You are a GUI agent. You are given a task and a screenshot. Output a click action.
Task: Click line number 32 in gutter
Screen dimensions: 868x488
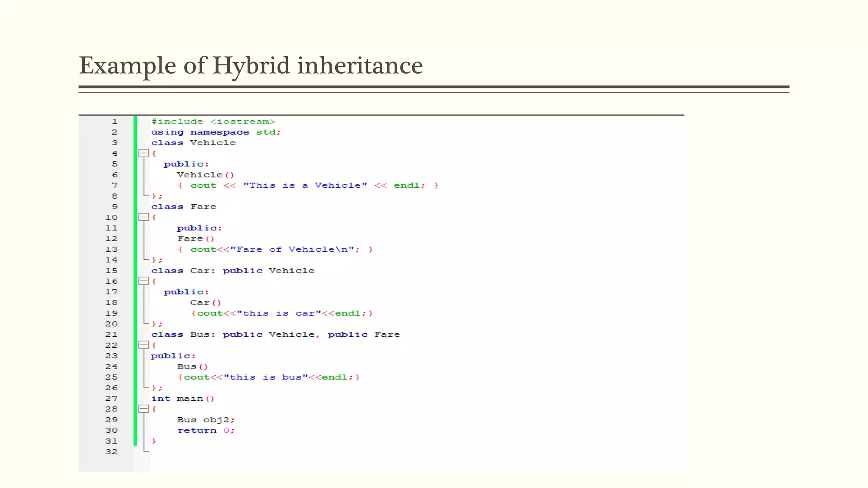(111, 452)
